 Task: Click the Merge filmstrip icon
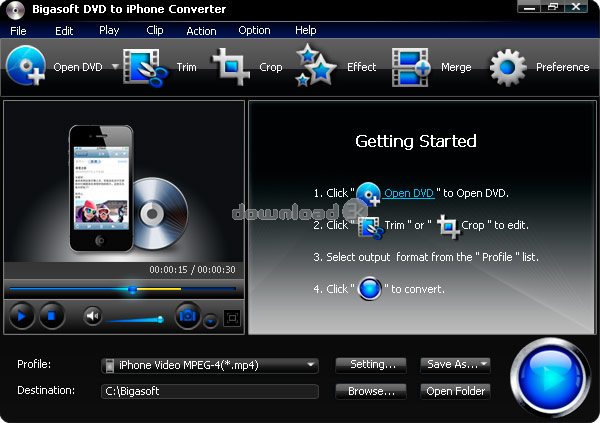412,67
